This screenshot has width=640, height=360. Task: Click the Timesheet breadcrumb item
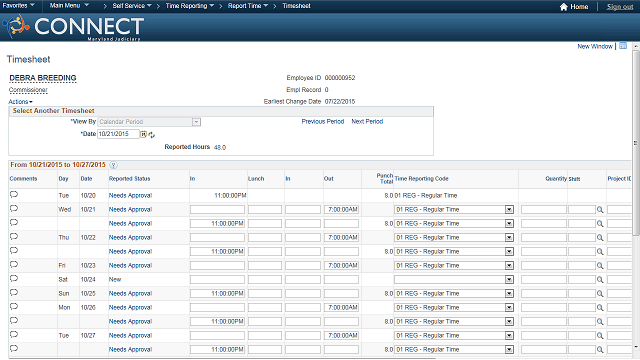coord(296,6)
